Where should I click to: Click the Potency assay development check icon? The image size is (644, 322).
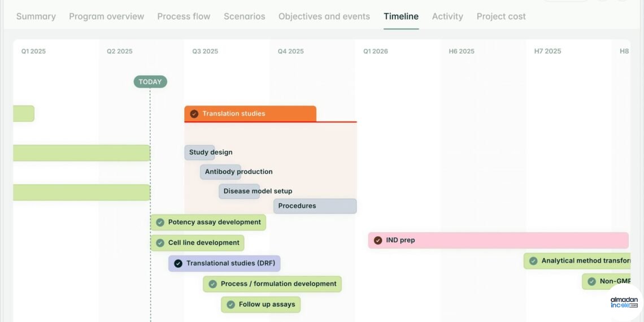[x=160, y=222]
